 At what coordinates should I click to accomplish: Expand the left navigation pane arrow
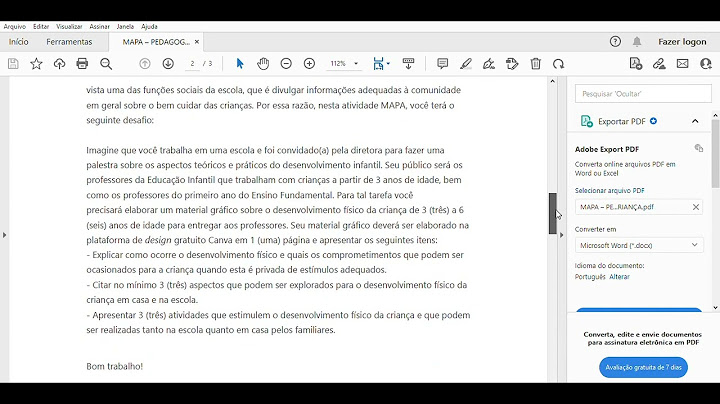pos(4,235)
